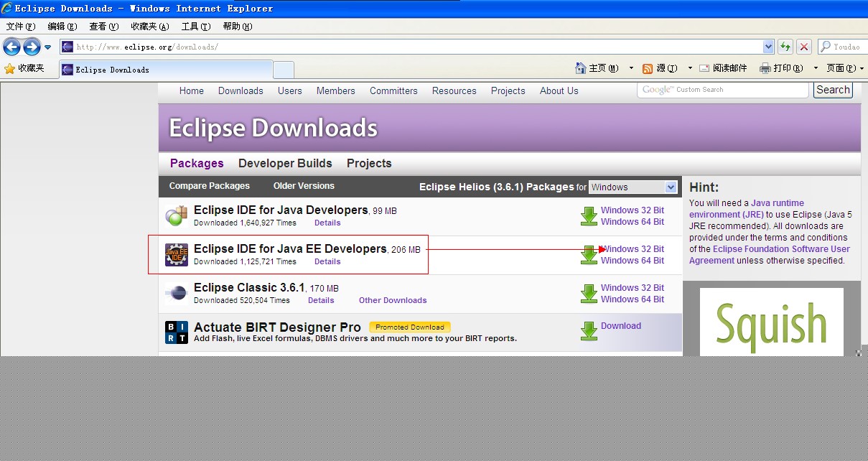Switch to the Projects tab under Eclipse Downloads
The image size is (868, 461).
pos(369,163)
